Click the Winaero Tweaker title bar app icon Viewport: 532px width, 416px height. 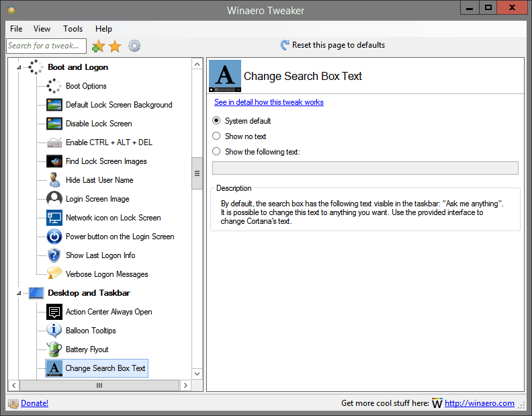pyautogui.click(x=12, y=10)
